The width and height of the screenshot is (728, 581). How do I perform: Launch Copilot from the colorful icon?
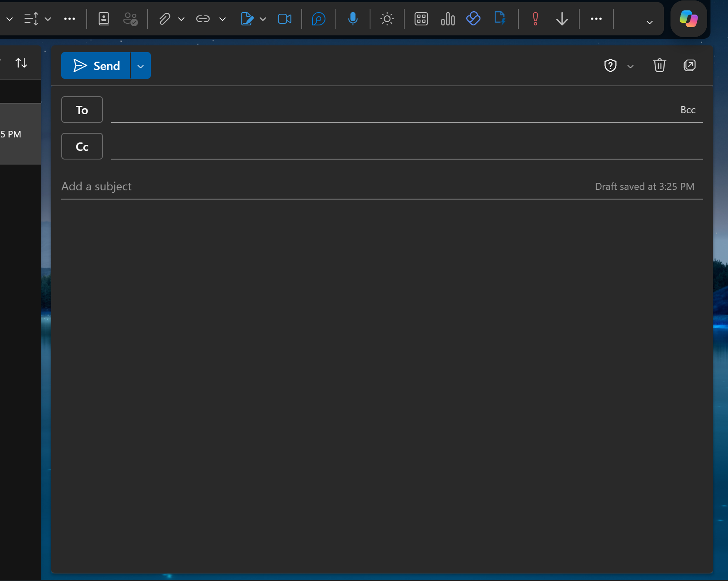pyautogui.click(x=689, y=19)
